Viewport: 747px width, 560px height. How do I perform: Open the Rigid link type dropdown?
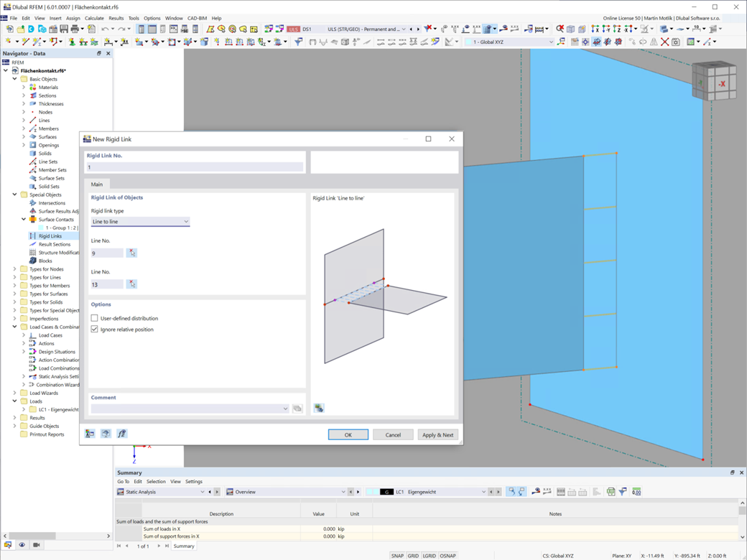coord(140,221)
